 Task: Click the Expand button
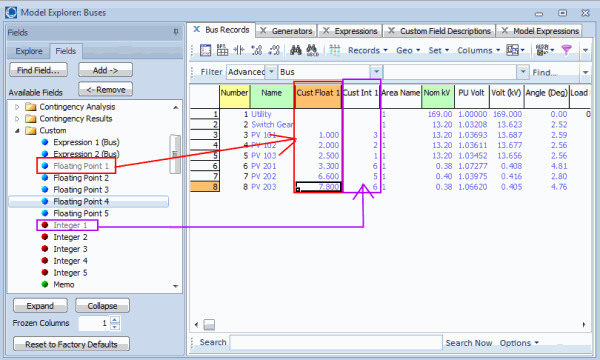40,306
